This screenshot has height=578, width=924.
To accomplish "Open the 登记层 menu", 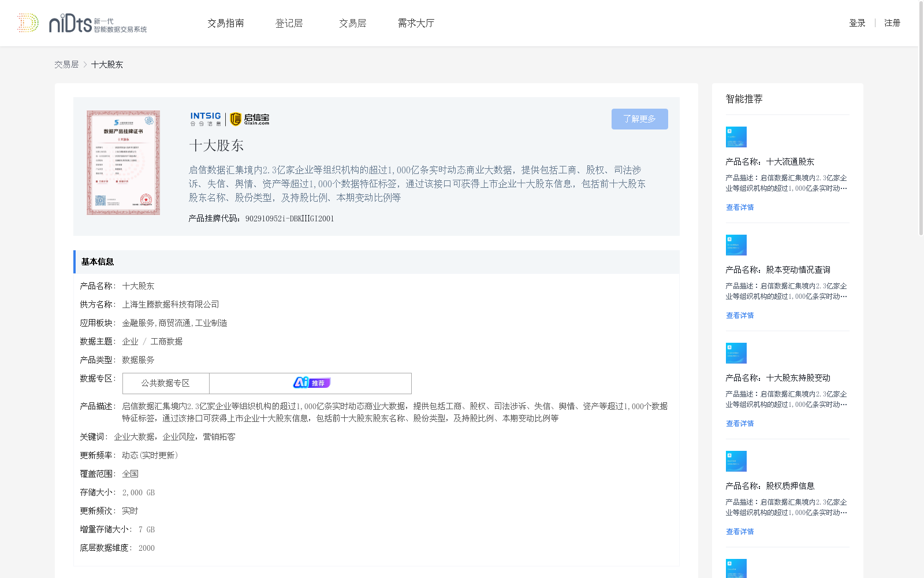I will click(289, 23).
